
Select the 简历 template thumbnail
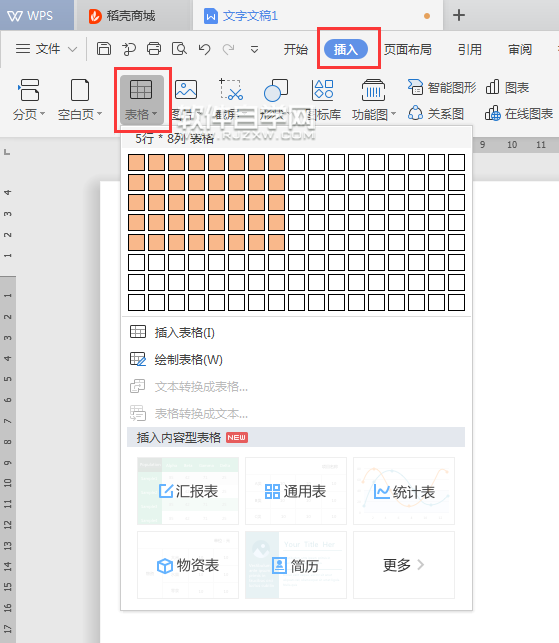(296, 565)
